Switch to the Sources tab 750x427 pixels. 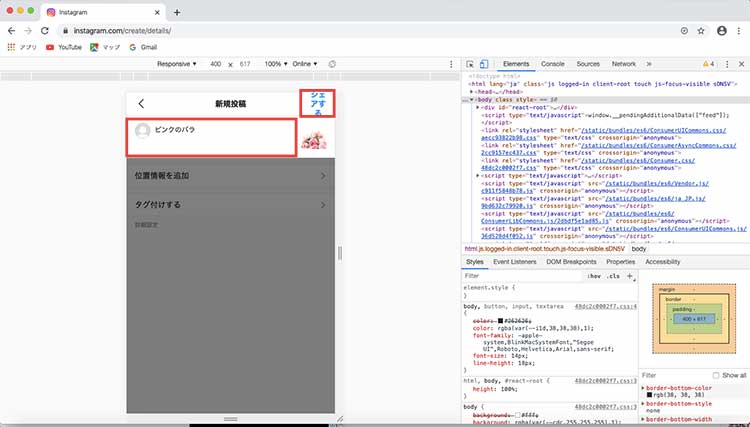(x=588, y=64)
